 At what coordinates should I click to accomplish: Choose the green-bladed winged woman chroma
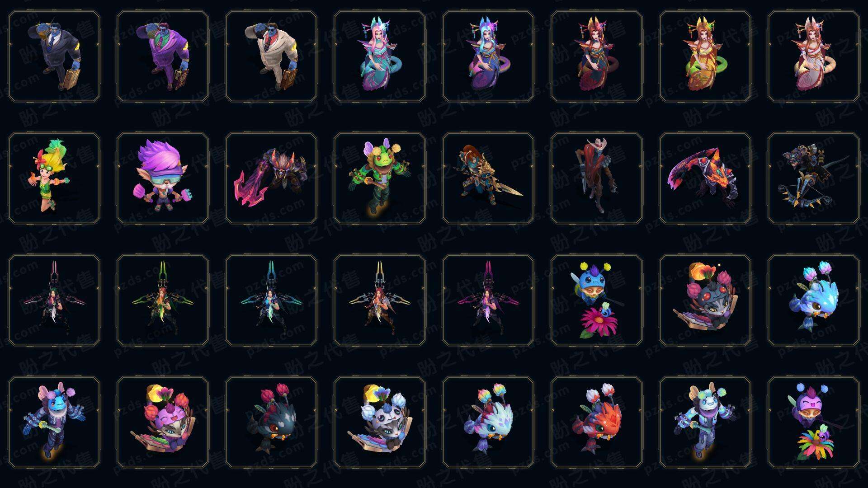[163, 300]
